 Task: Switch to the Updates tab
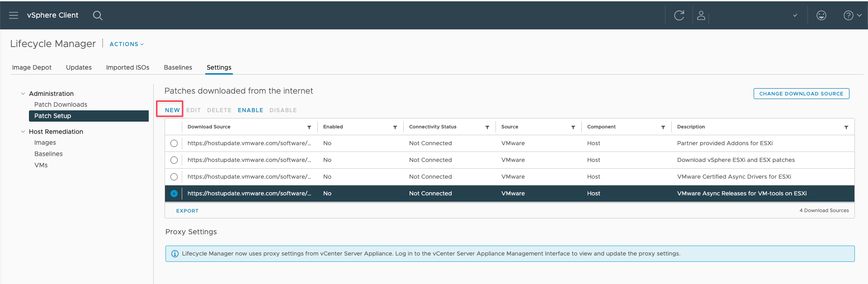[x=79, y=67]
